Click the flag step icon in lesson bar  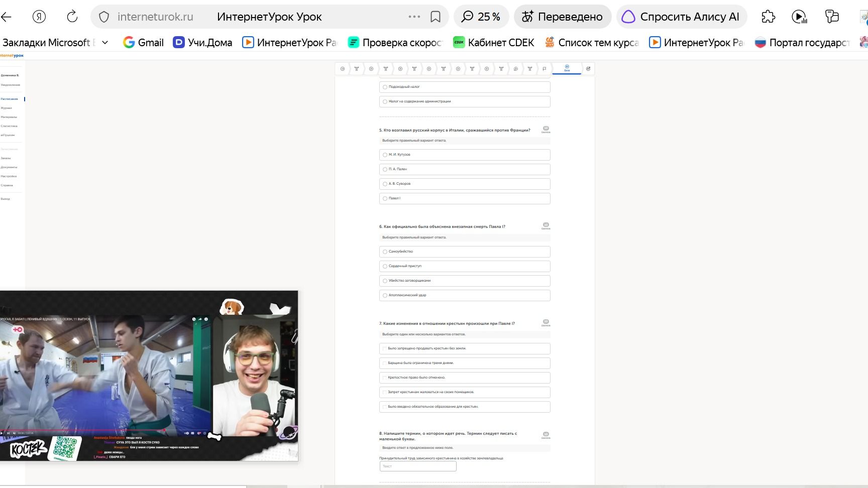[x=545, y=69]
